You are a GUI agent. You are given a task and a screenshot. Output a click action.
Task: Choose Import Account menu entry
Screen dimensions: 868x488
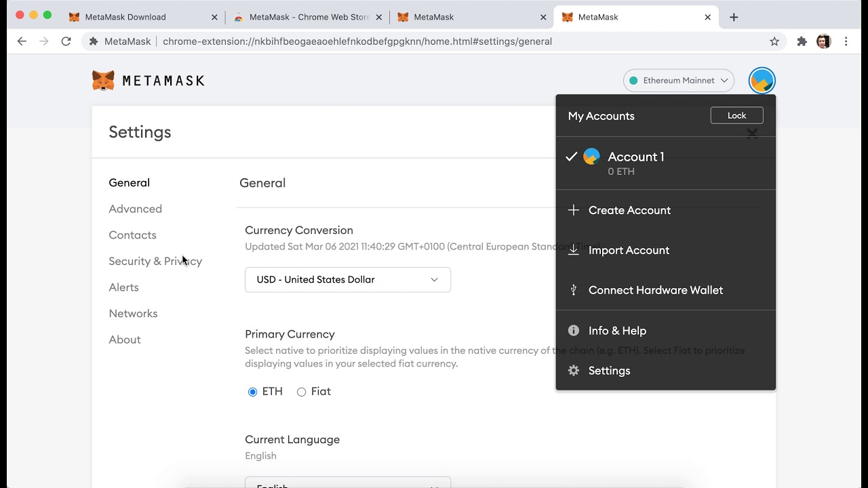pyautogui.click(x=665, y=250)
